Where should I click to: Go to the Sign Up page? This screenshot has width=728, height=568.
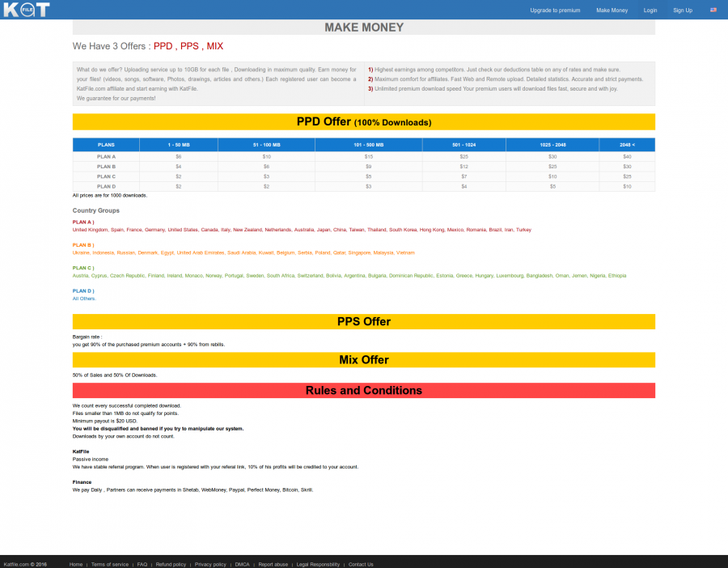pyautogui.click(x=683, y=11)
